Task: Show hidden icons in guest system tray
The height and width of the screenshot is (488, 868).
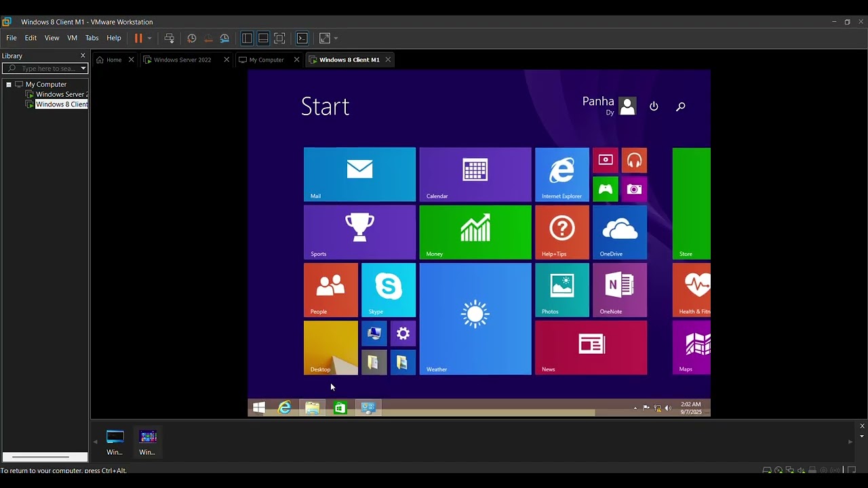Action: (x=635, y=408)
